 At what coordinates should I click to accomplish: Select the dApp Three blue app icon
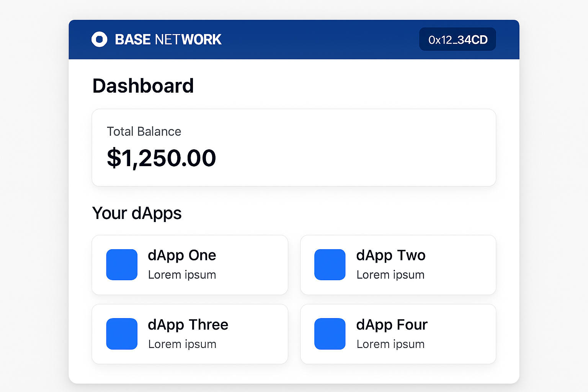[121, 334]
